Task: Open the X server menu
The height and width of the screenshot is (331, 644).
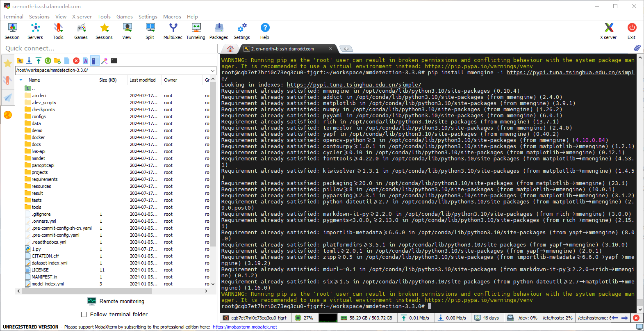Action: (x=82, y=17)
